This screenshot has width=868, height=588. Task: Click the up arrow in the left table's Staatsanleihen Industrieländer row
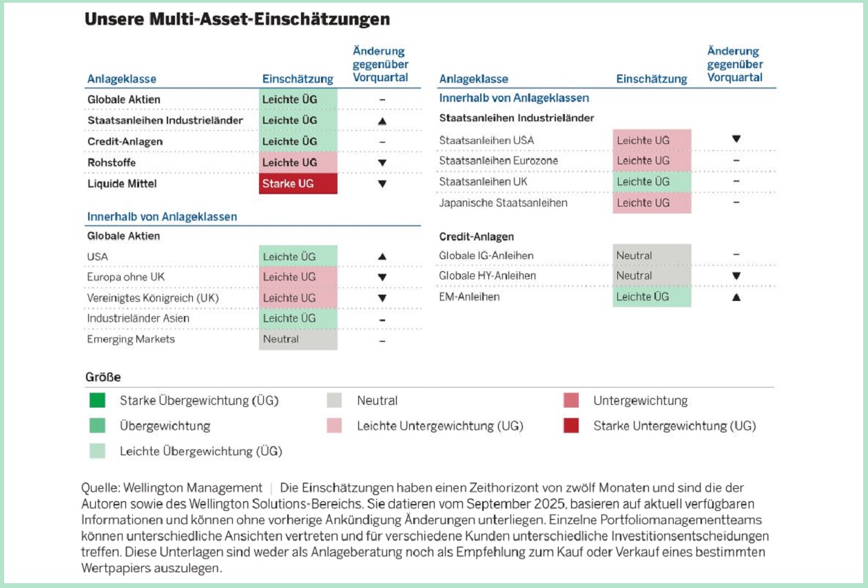(382, 120)
